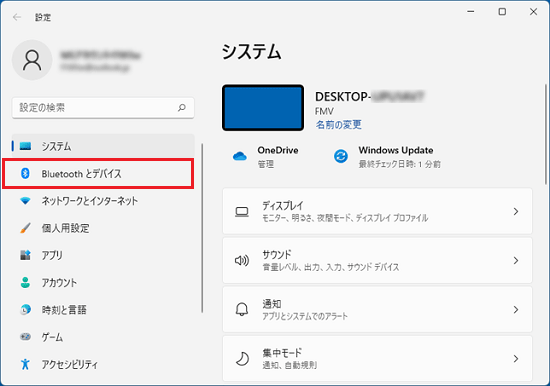Expand ディスプレイ with its chevron
This screenshot has width=550, height=386.
point(516,211)
